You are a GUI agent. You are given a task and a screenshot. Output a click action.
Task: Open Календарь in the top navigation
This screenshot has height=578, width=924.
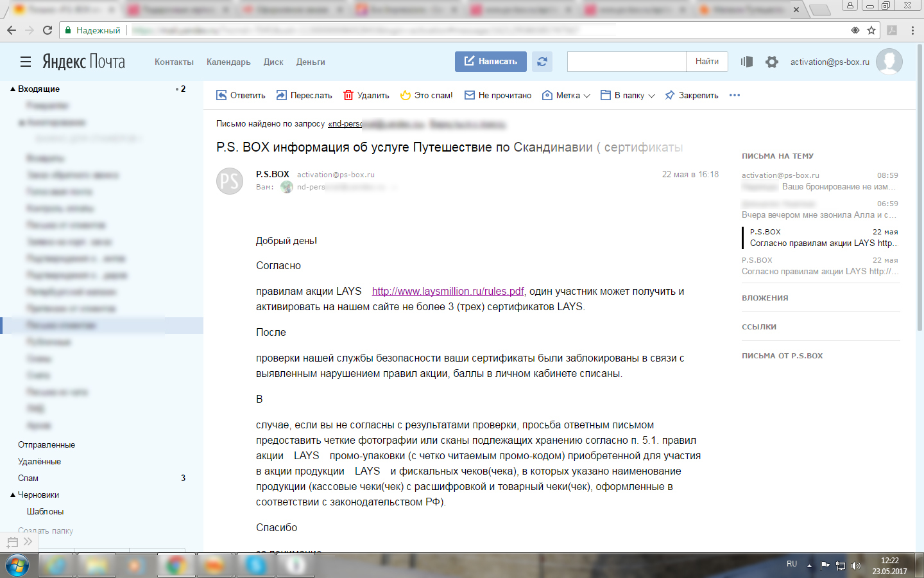[228, 62]
